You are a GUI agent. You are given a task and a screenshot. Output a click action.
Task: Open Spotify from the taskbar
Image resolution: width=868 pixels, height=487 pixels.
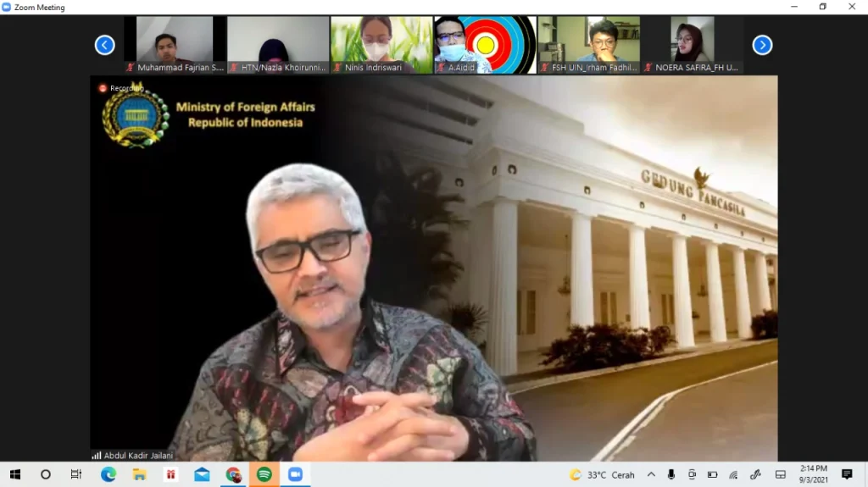pos(264,474)
